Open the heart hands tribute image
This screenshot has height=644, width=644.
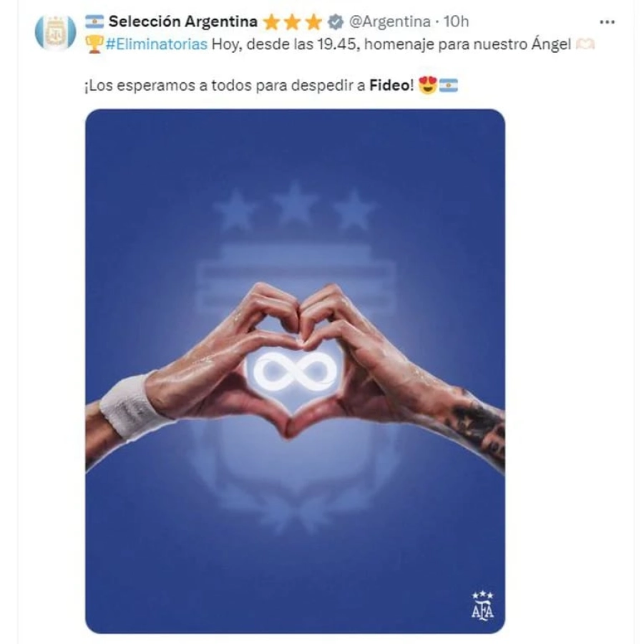point(296,371)
